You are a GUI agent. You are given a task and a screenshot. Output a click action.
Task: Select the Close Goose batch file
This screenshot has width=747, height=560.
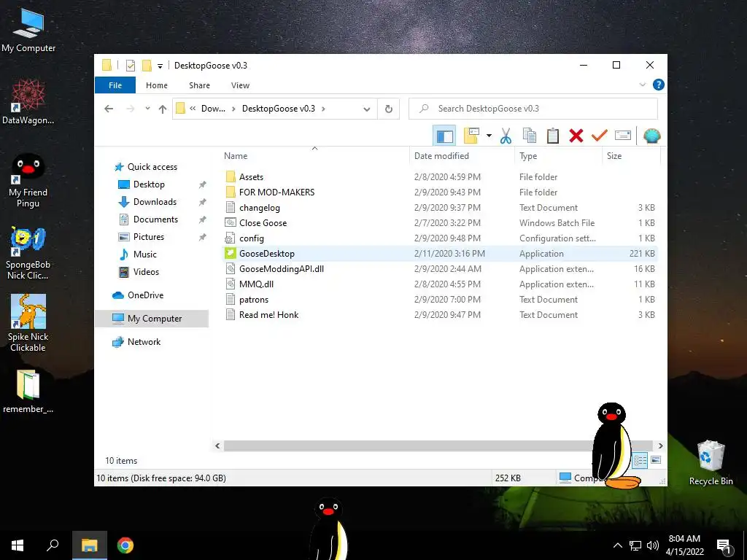click(x=263, y=223)
